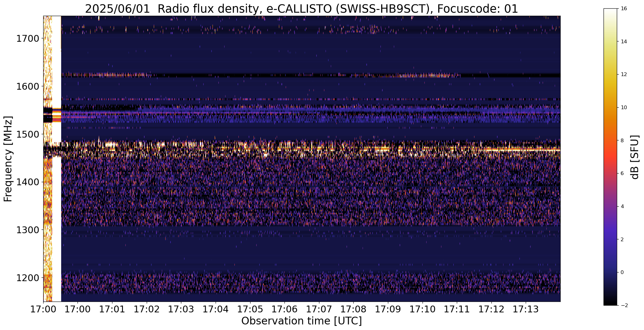Select the "Frequency [MHz]" y-axis label
Image resolution: width=644 pixels, height=330 pixels.
coord(8,159)
